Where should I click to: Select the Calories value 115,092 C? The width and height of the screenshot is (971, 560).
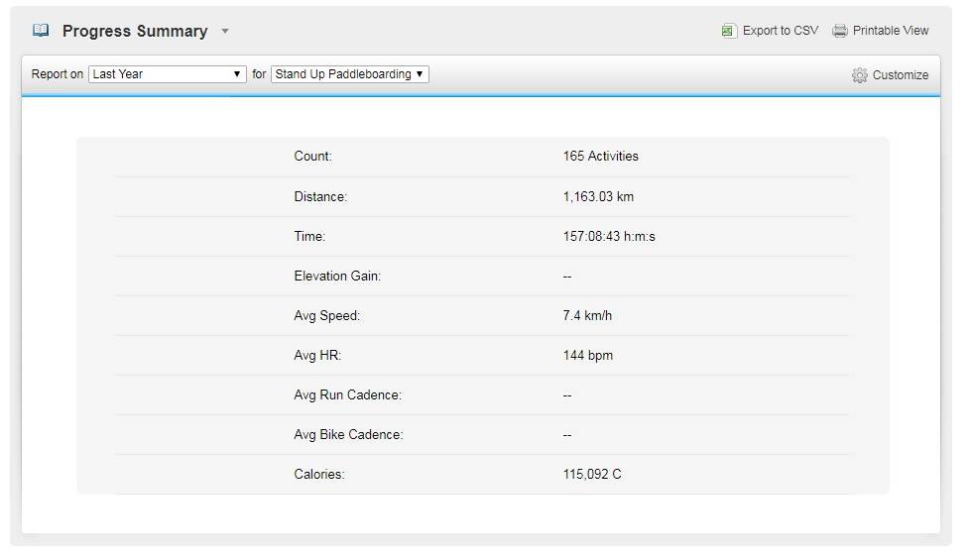[592, 474]
